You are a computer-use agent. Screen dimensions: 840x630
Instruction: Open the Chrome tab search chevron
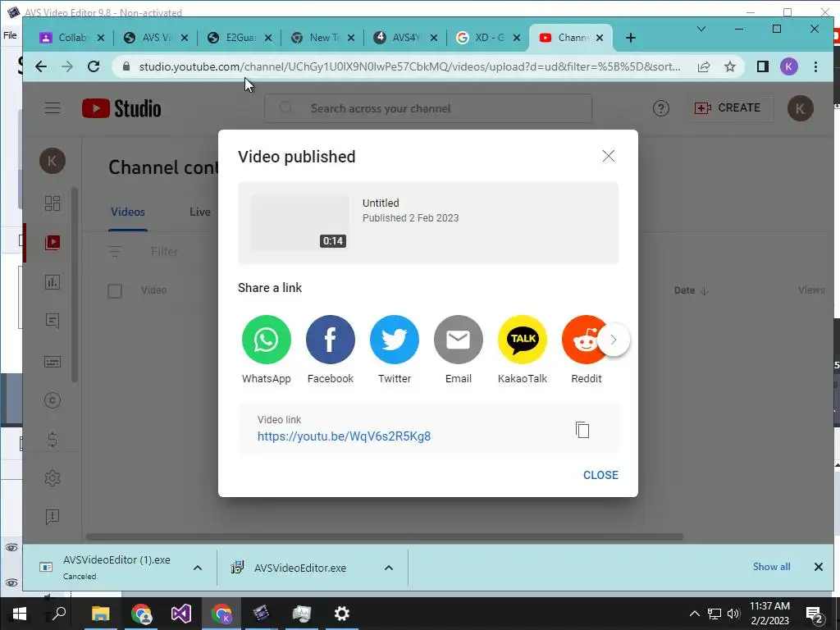pos(701,29)
